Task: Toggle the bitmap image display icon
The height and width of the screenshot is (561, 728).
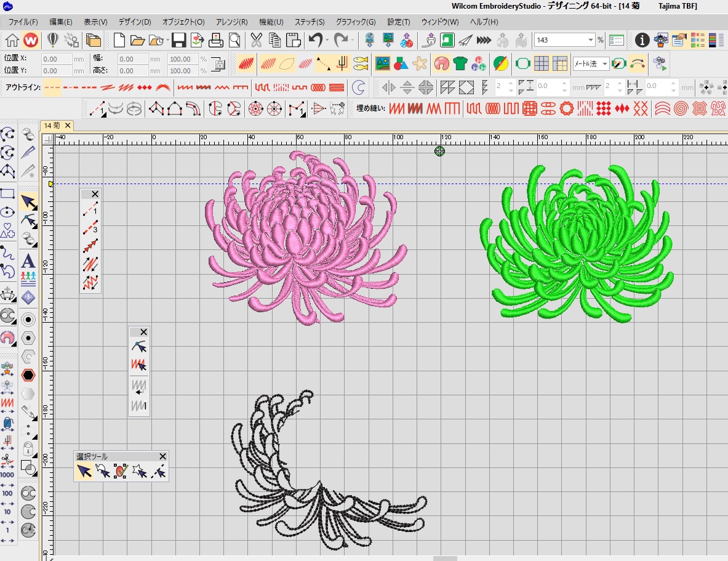Action: point(383,63)
